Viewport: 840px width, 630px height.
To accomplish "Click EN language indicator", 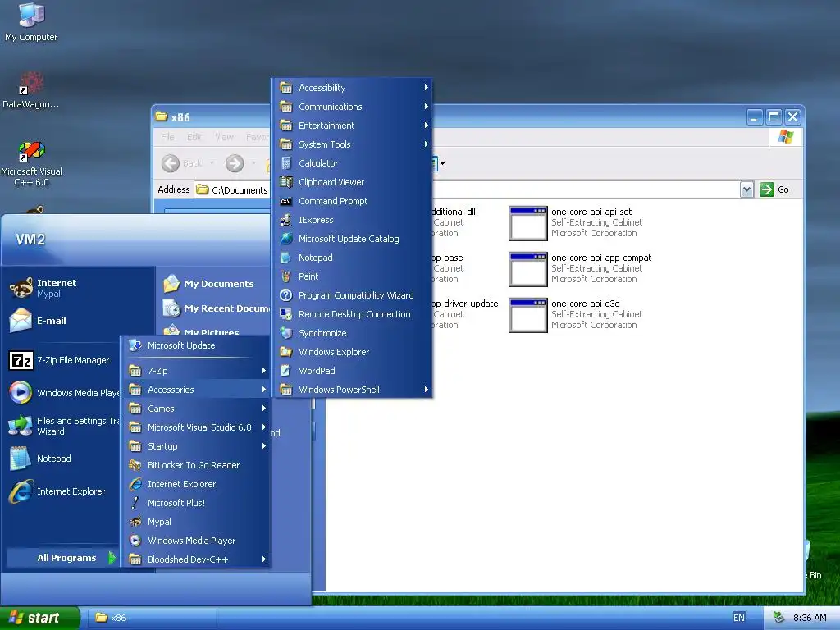I will (x=739, y=618).
